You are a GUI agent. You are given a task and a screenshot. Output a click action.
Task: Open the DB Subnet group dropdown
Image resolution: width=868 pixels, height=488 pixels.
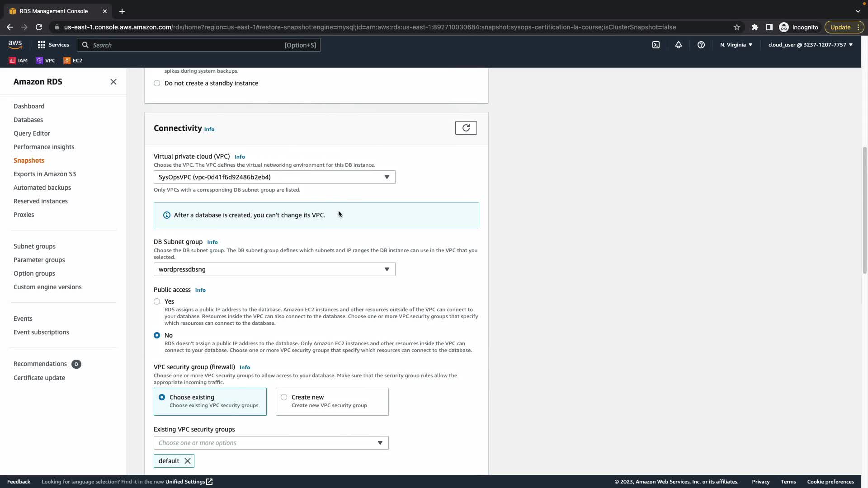[x=274, y=269]
